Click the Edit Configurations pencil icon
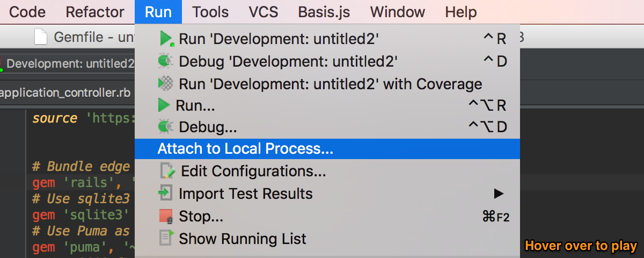The width and height of the screenshot is (644, 258). coord(168,171)
